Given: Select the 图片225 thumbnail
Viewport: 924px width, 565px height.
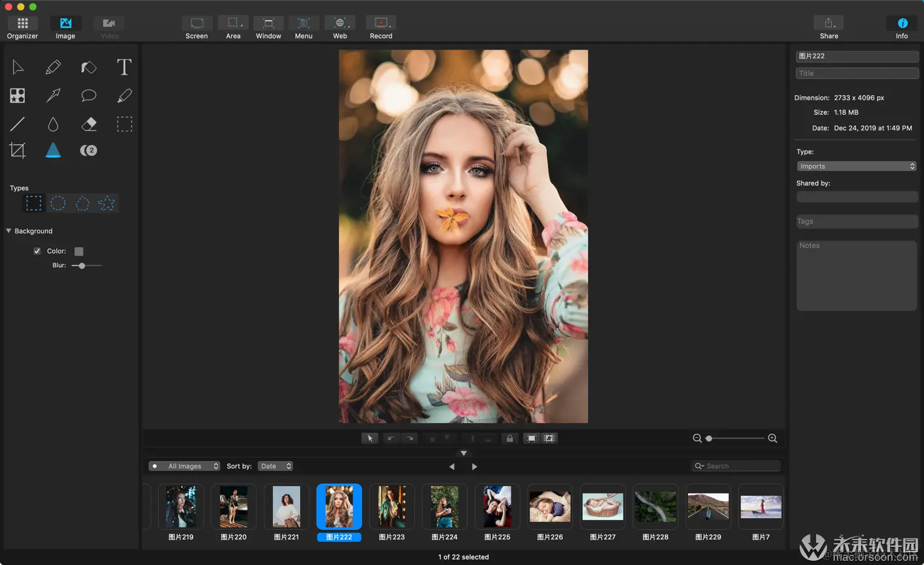Looking at the screenshot, I should [497, 507].
